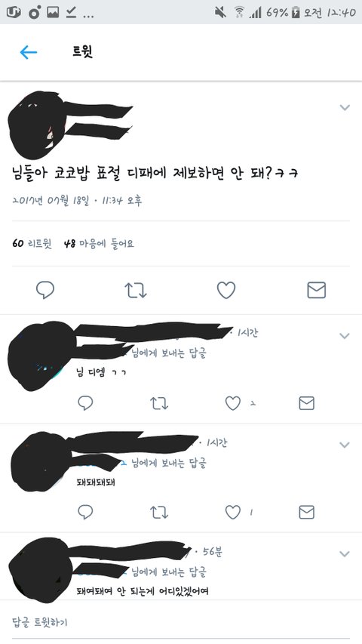The image size is (362, 644).
Task: Expand options for the '님 디엠' reply
Action: [345, 336]
